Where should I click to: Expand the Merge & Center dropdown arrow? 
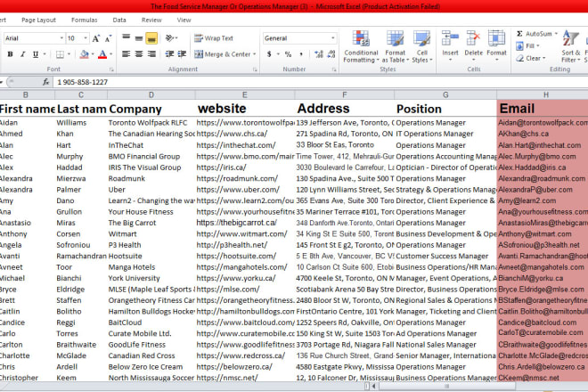(x=254, y=54)
